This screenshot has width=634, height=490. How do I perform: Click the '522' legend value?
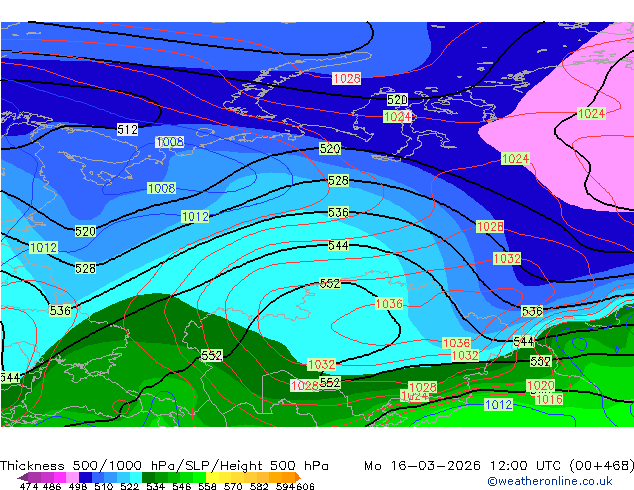pos(129,486)
